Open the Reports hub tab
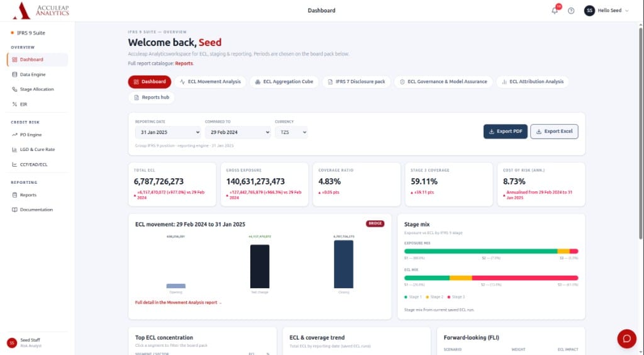This screenshot has height=355, width=644. [x=151, y=98]
